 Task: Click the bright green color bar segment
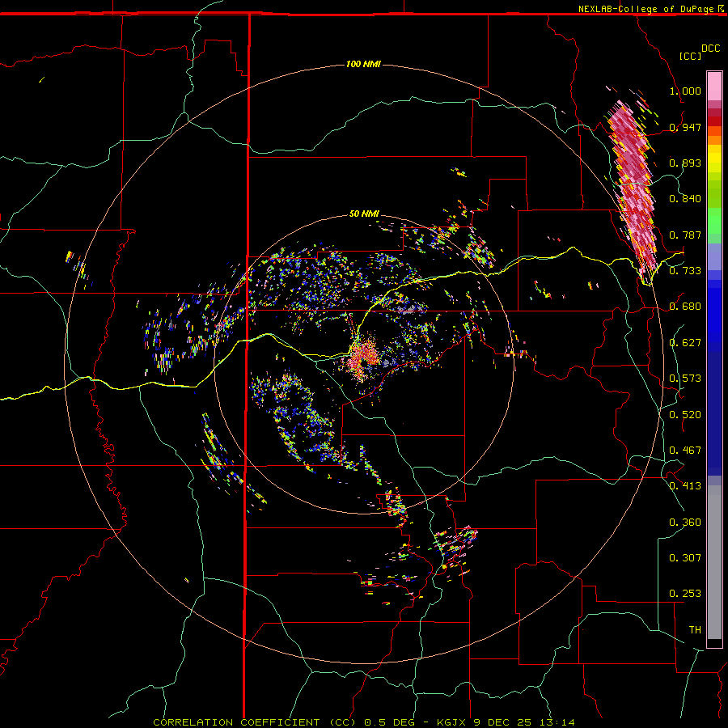(714, 221)
